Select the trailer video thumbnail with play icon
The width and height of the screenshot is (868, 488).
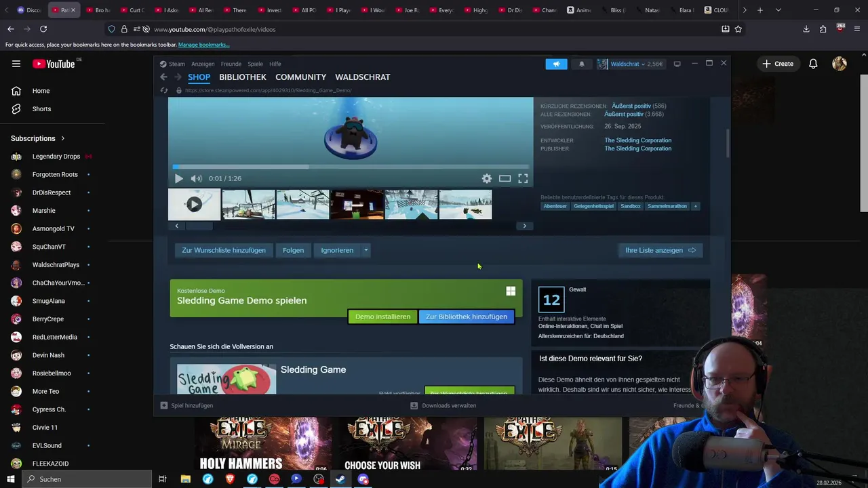point(194,204)
